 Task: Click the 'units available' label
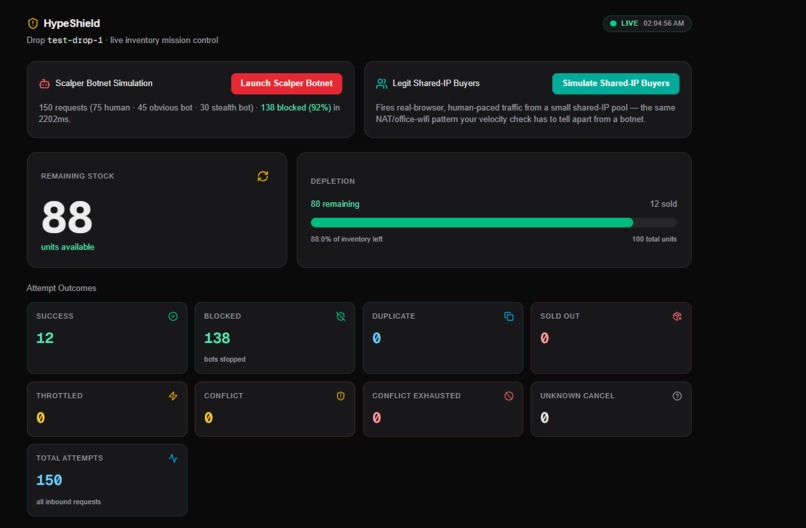[x=67, y=247]
